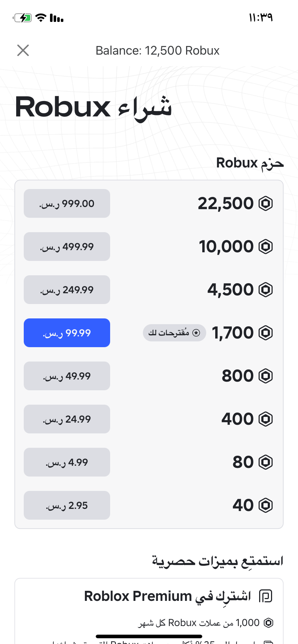Tap the Robux icon beside 400
The height and width of the screenshot is (644, 298).
tap(266, 419)
